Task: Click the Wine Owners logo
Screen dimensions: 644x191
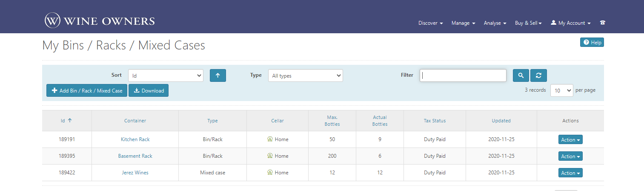Action: coord(100,21)
